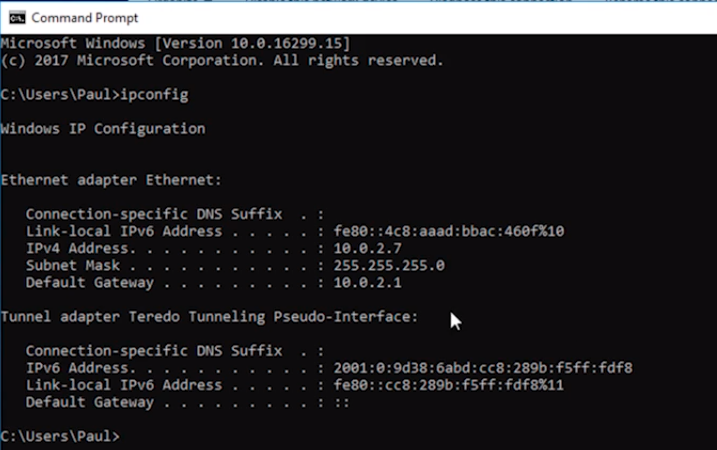Click the 2017 Microsoft Corporation copyright line
The image size is (717, 450).
[x=222, y=60]
